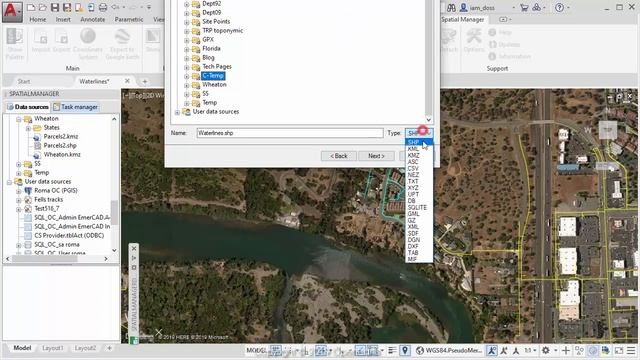Expand the Florida folder in dialog tree

[187, 49]
